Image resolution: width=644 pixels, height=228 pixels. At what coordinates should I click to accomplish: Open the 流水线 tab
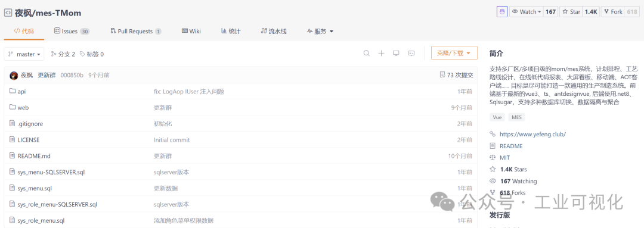click(x=274, y=31)
